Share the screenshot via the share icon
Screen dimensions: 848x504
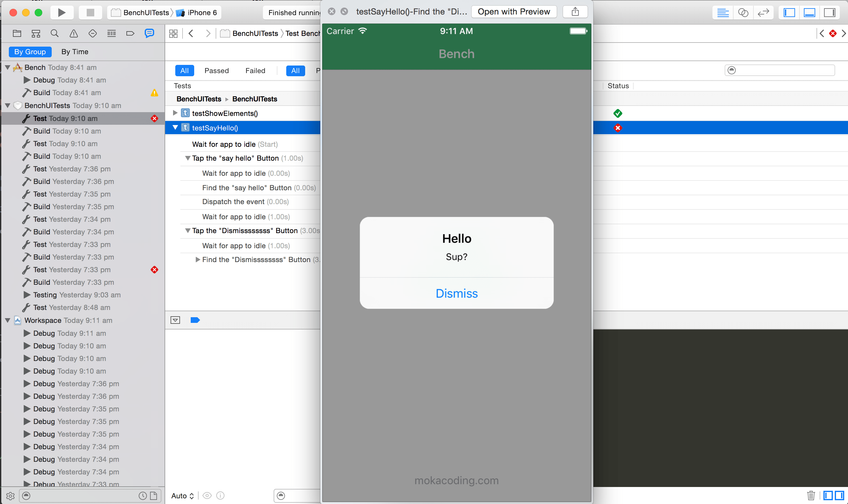click(575, 12)
